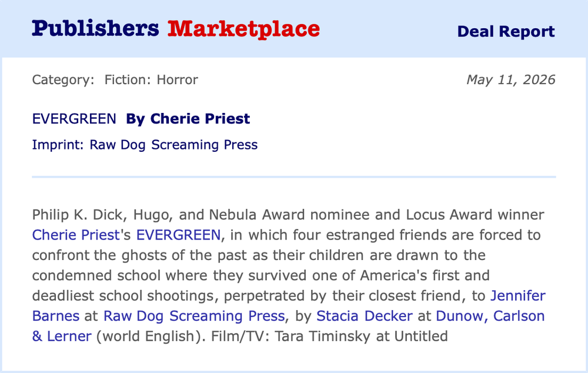Click the Stacia Decker link
The height and width of the screenshot is (373, 588).
[365, 316]
